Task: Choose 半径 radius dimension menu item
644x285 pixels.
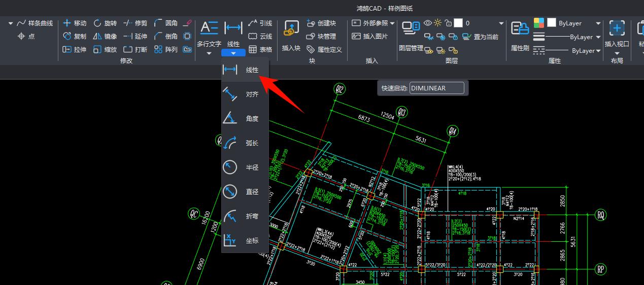Action: 245,167
